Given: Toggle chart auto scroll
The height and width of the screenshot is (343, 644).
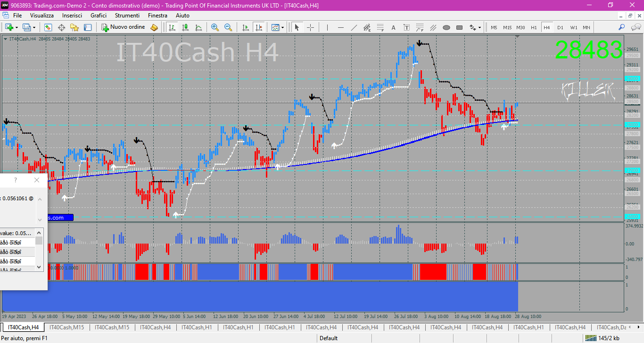Looking at the screenshot, I should coord(245,27).
